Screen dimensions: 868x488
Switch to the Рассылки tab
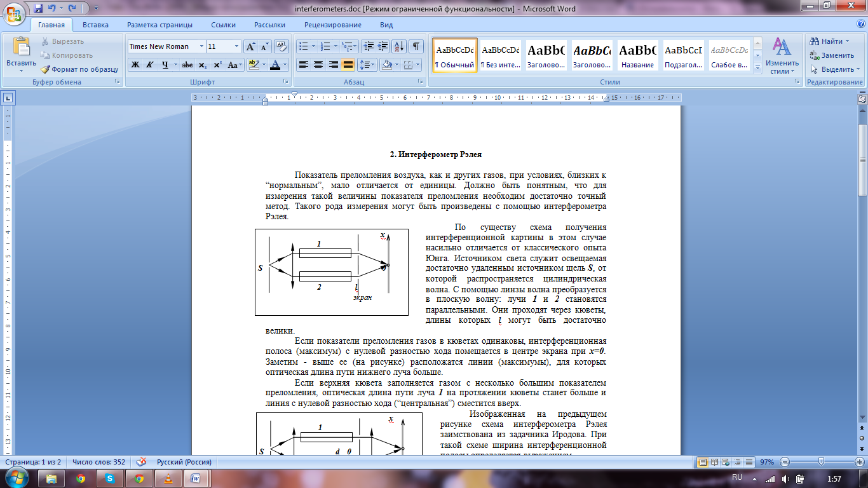(269, 25)
